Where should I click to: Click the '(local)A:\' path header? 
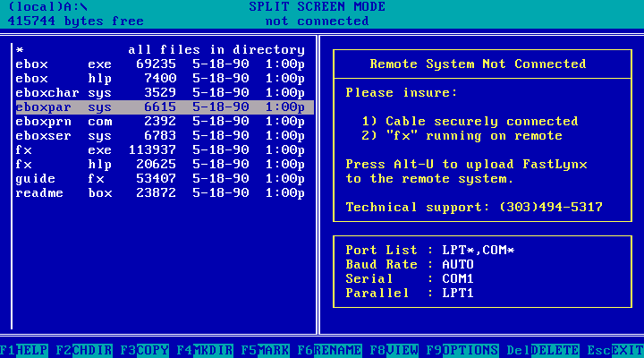pos(48,7)
